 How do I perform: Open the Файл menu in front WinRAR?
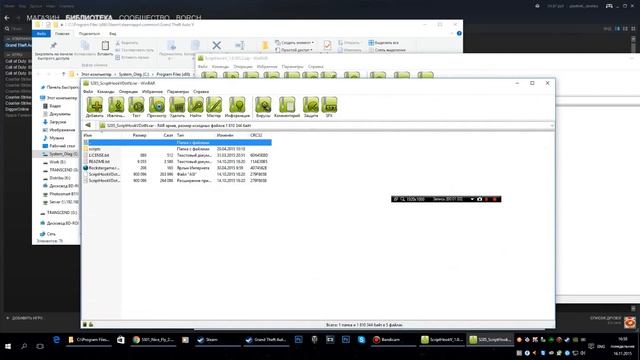pos(88,91)
